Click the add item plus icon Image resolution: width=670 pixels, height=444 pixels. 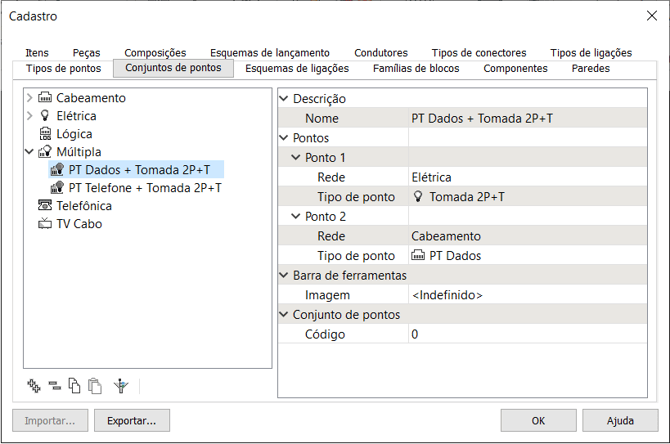(34, 385)
